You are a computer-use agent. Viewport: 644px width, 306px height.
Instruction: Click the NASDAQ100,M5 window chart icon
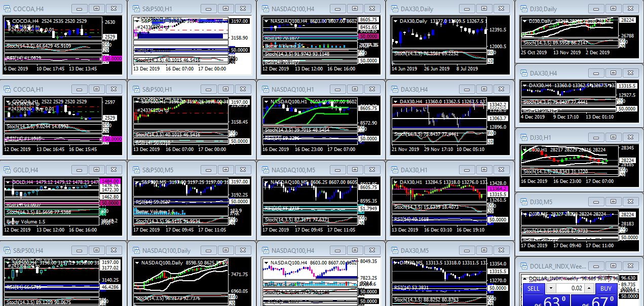[265, 170]
